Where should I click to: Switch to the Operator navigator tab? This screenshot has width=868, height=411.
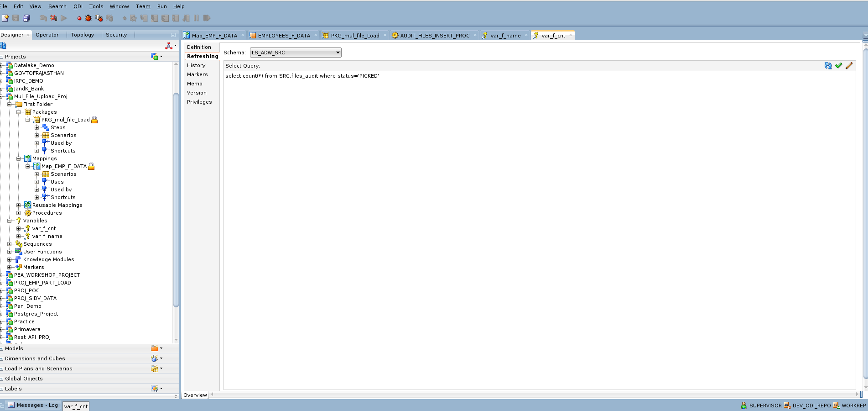47,35
